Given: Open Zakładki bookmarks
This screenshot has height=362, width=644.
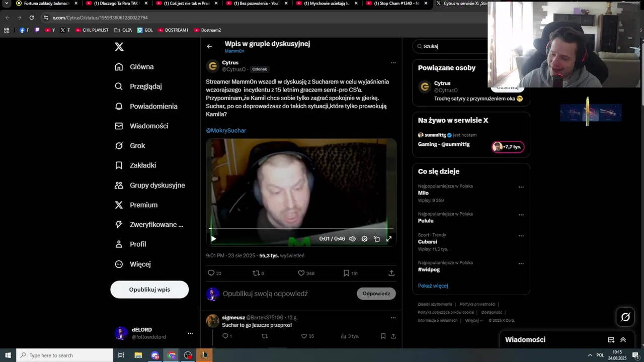Looking at the screenshot, I should tap(135, 165).
